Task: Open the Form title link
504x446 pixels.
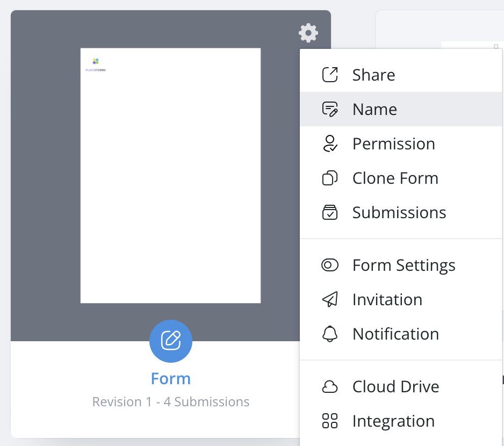Action: (171, 379)
